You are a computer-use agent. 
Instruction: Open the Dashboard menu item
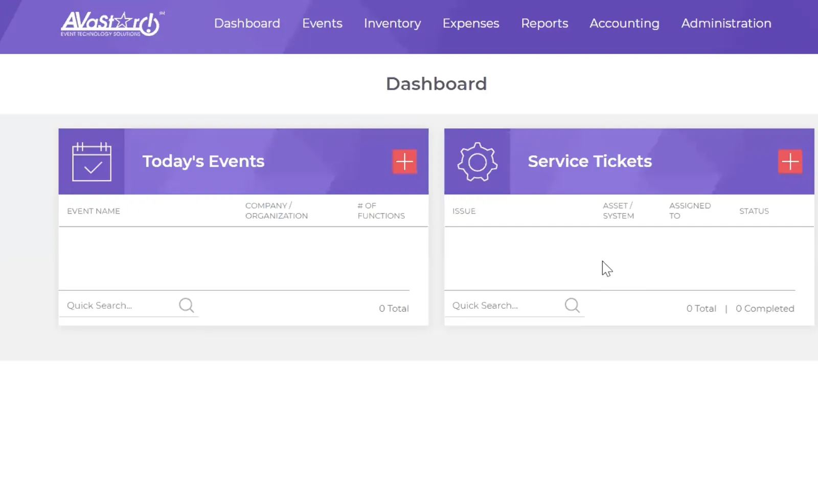click(247, 24)
